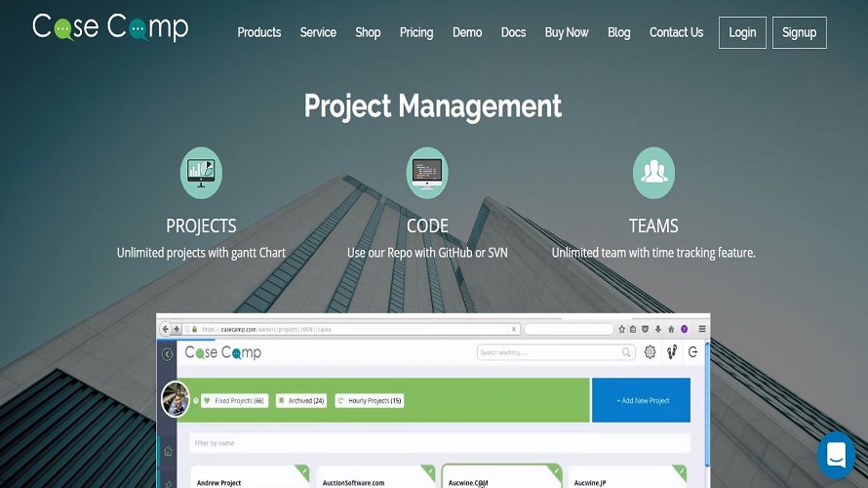This screenshot has height=488, width=868.
Task: Open the Aucwine.COM project card
Action: click(501, 477)
